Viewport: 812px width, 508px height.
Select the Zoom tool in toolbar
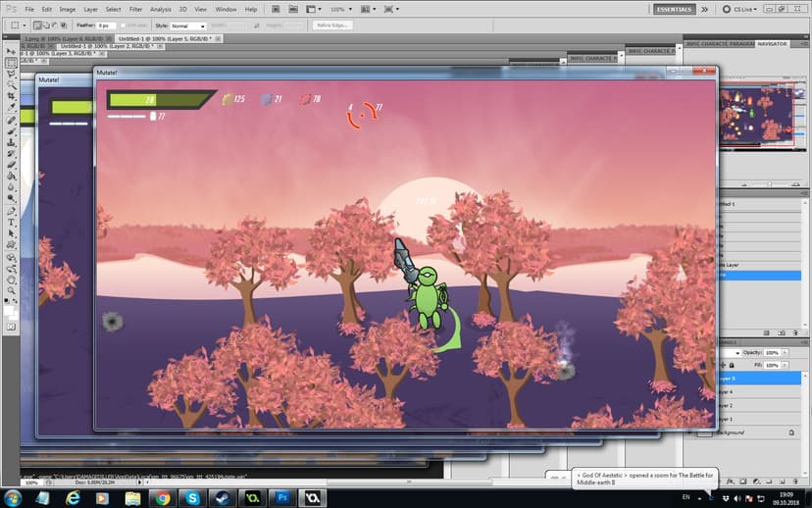(x=11, y=291)
